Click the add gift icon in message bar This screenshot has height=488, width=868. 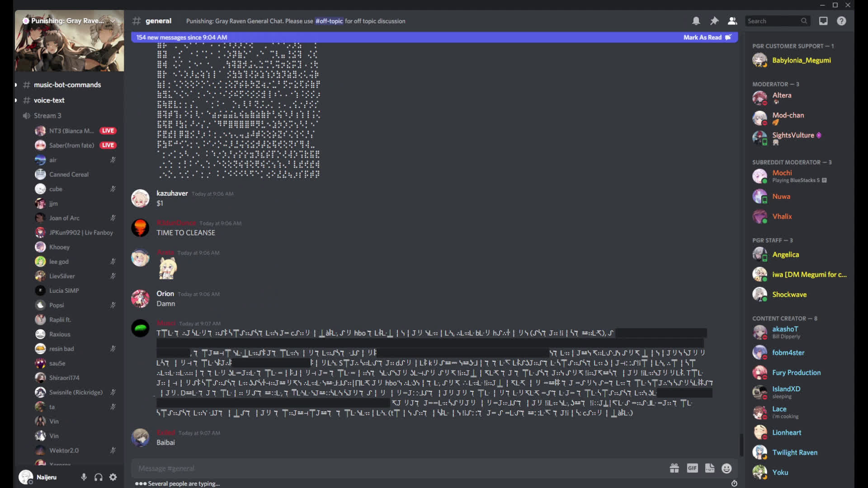coord(674,468)
